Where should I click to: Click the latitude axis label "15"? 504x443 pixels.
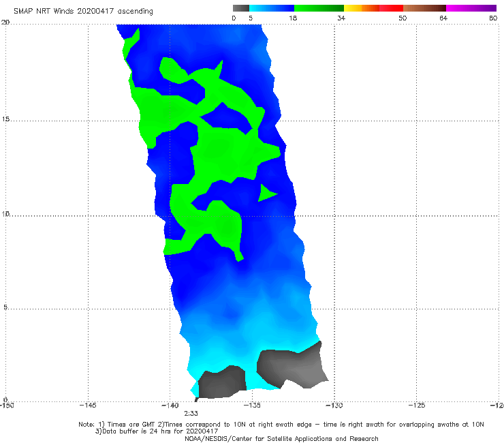(5, 119)
